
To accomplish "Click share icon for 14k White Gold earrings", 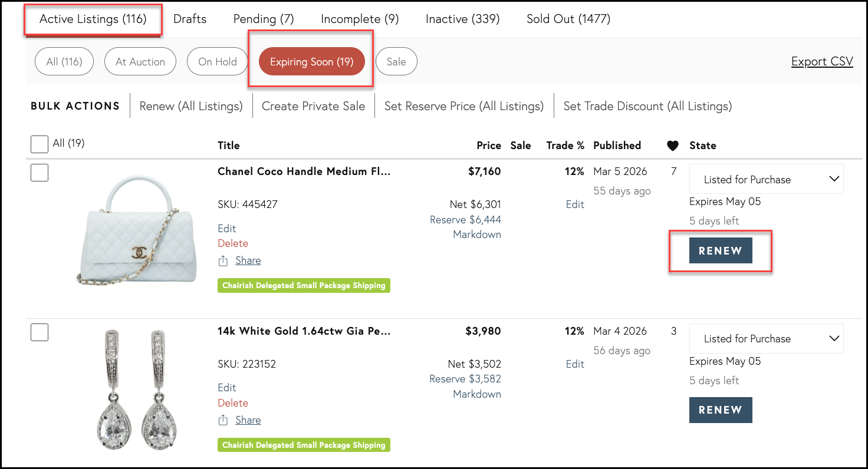I will click(223, 420).
